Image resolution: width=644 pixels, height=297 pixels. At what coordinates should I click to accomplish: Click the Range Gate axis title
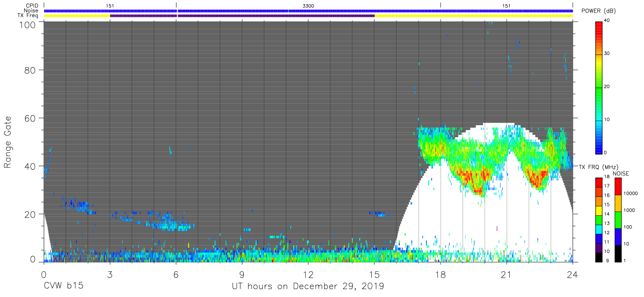(8, 142)
